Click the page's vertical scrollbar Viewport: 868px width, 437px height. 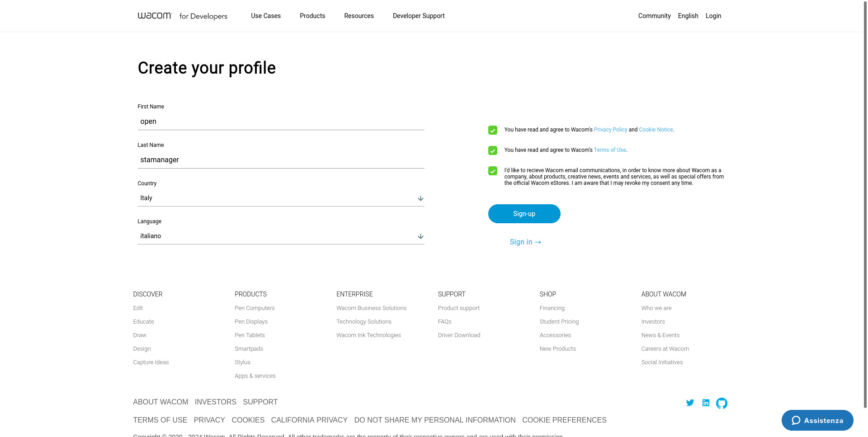coord(865,203)
